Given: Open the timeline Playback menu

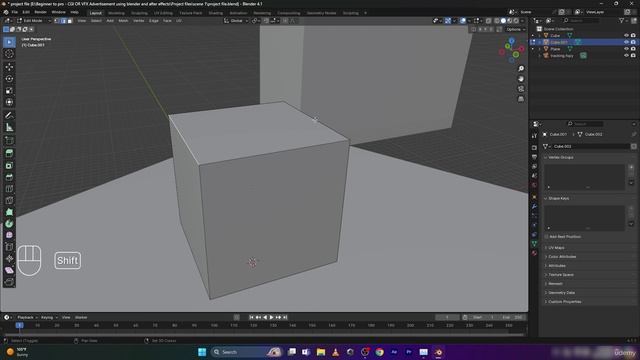Looking at the screenshot, I should 27,317.
